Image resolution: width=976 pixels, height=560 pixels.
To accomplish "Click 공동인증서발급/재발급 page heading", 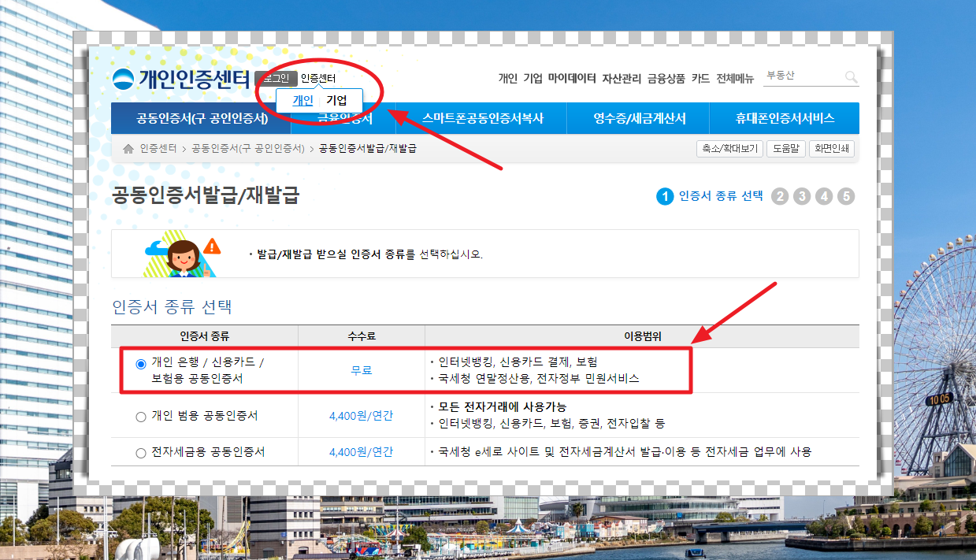I will click(x=206, y=195).
